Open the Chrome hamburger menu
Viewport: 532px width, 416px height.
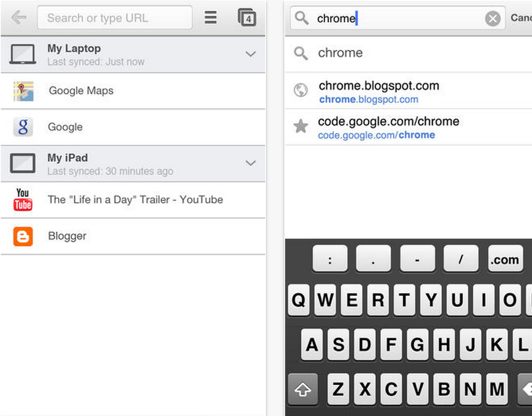[x=211, y=18]
